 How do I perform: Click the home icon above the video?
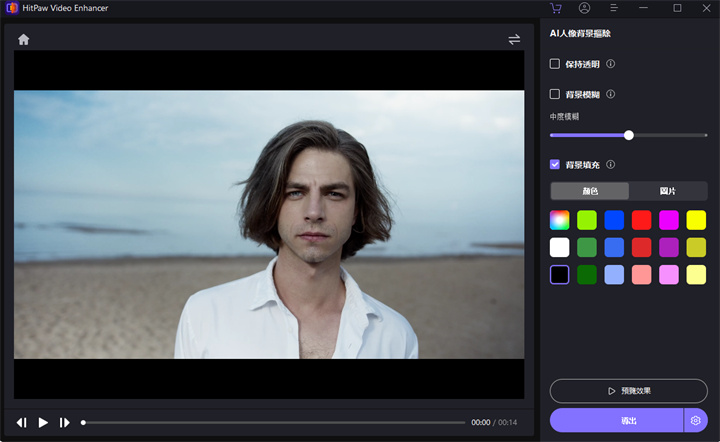(x=24, y=40)
